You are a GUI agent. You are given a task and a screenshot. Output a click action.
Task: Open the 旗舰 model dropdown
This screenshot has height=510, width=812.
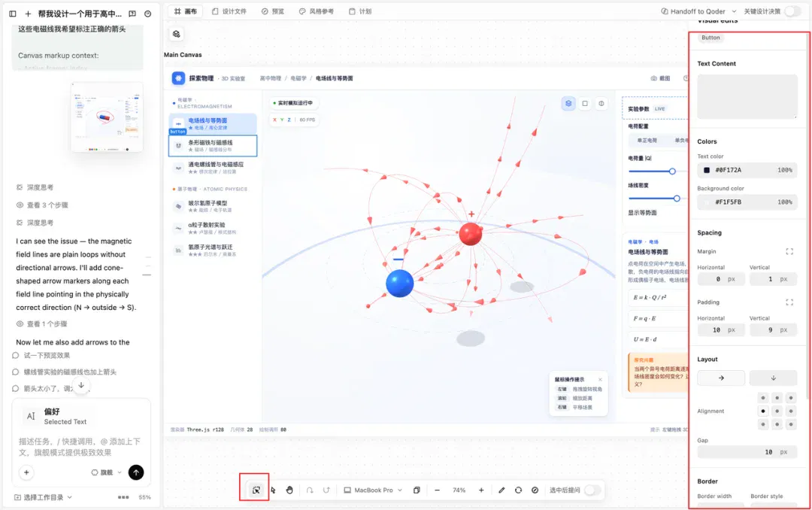tap(107, 472)
